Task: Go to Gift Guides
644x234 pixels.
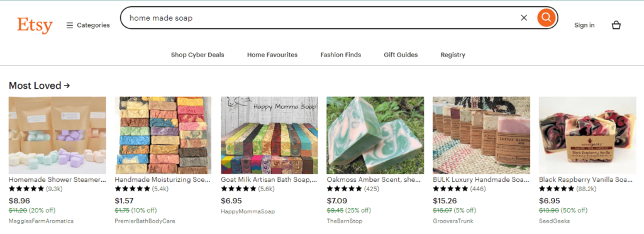Action: pyautogui.click(x=401, y=55)
